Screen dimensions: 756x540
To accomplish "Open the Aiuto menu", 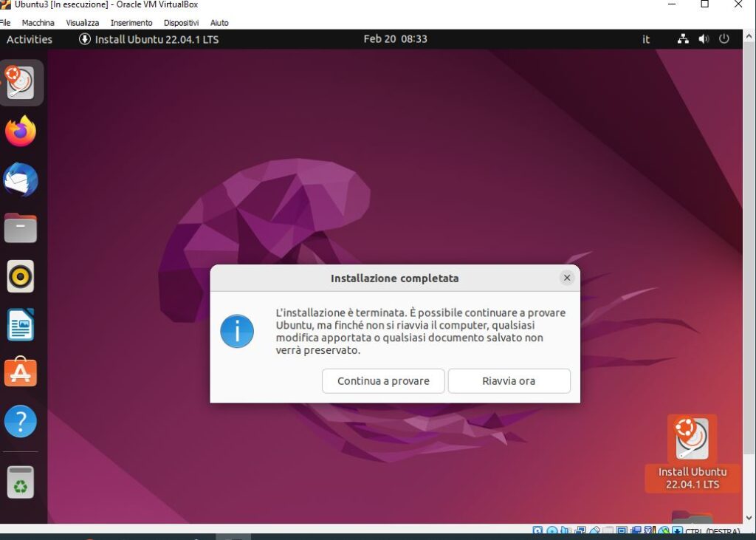I will (x=219, y=23).
